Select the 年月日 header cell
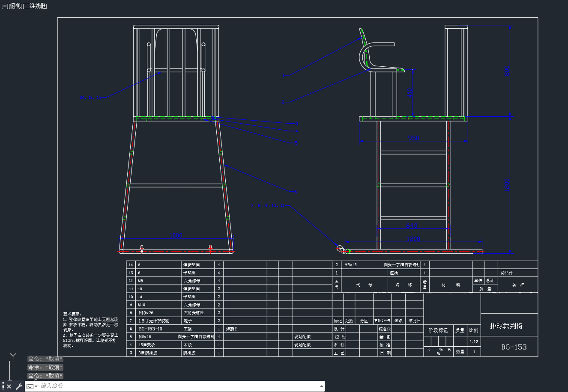 coord(414,321)
